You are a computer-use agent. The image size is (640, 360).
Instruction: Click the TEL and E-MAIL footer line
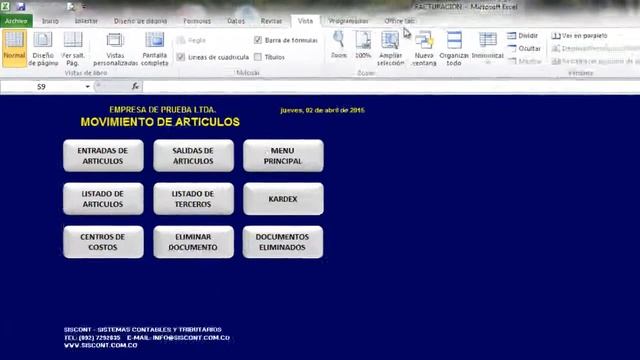click(x=147, y=338)
